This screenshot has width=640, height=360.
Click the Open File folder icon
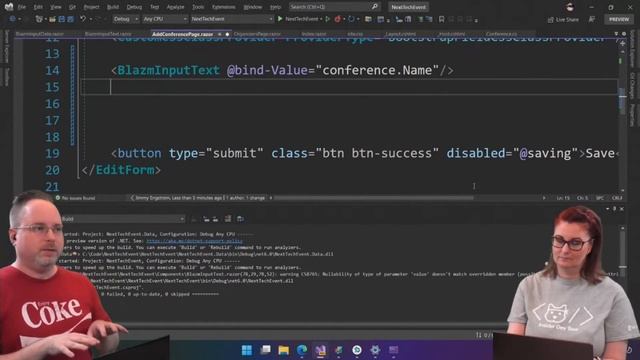(52, 19)
